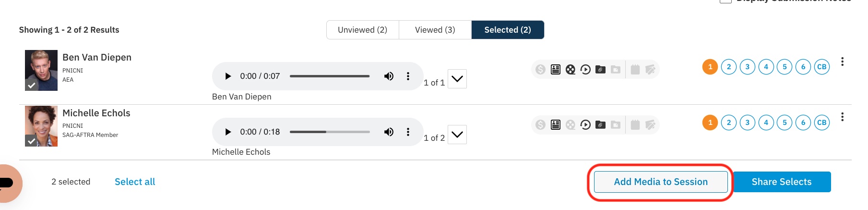Mute Ben Van Diepen's audio clip
The image size is (868, 210).
point(389,76)
